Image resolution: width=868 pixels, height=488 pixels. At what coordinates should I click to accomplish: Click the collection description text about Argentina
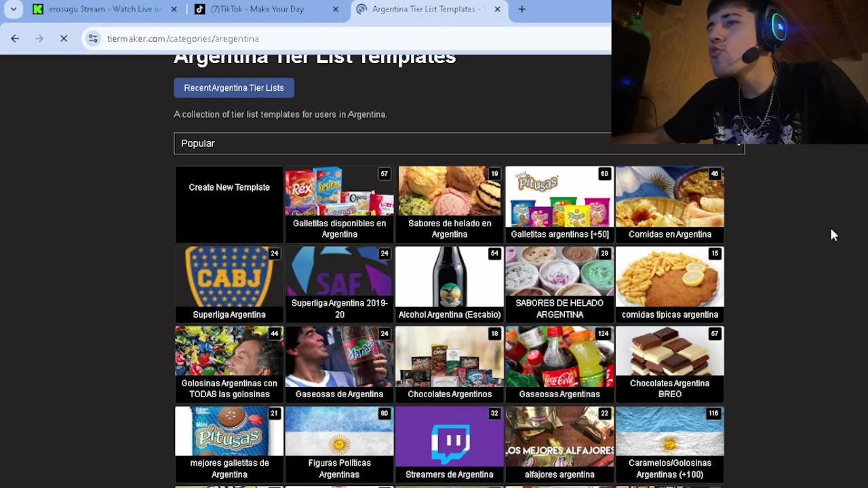[x=281, y=115]
